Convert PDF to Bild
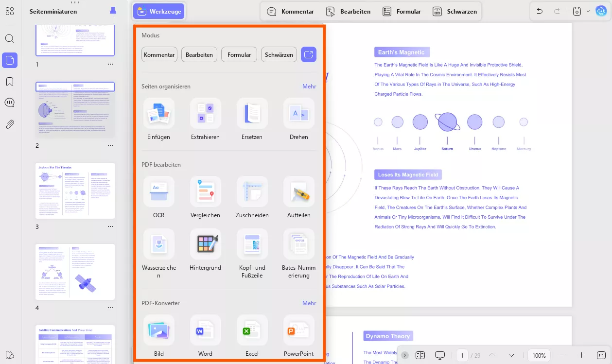This screenshot has width=612, height=364. 159,336
